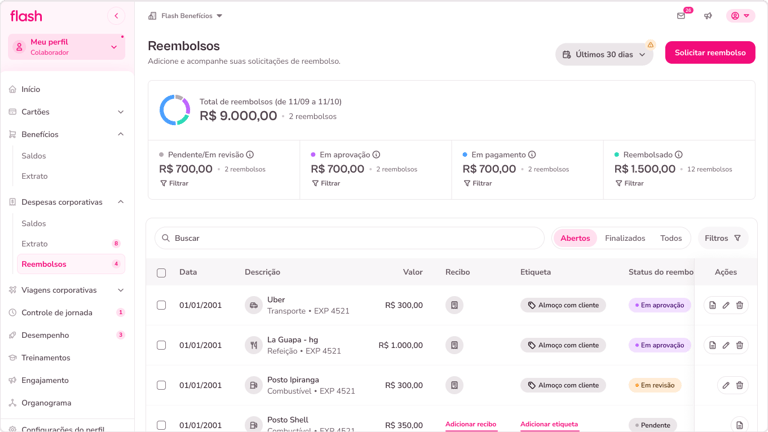
Task: Click info icon next to Em aprovação
Action: point(376,155)
